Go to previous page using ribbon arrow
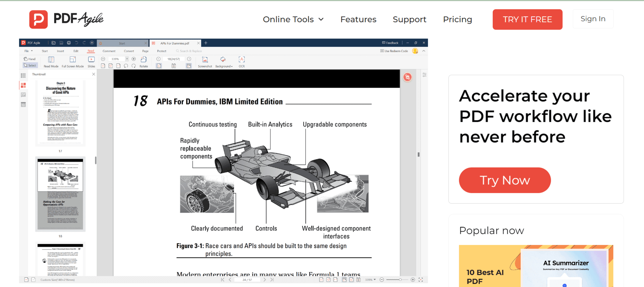Screen dimensions: 644x287 (158, 59)
